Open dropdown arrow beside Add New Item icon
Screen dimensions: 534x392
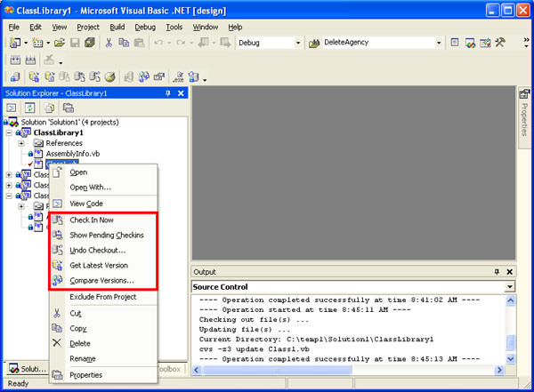point(48,43)
